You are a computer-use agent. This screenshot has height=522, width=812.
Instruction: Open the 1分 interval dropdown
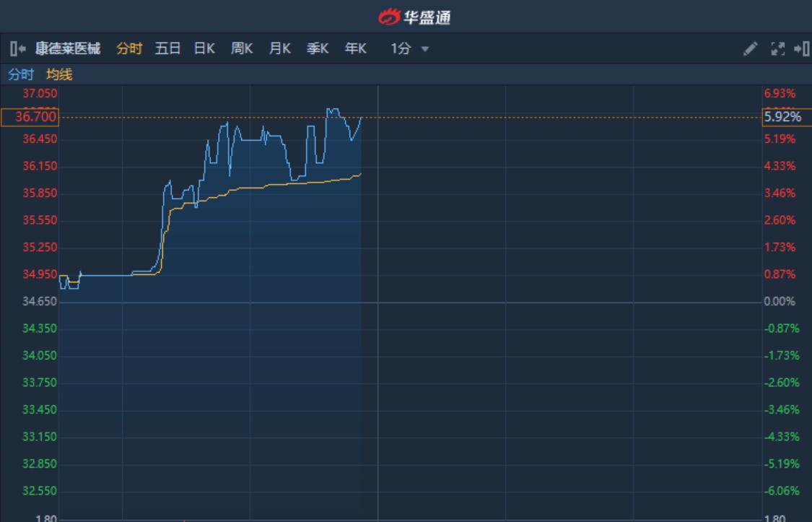pyautogui.click(x=401, y=49)
